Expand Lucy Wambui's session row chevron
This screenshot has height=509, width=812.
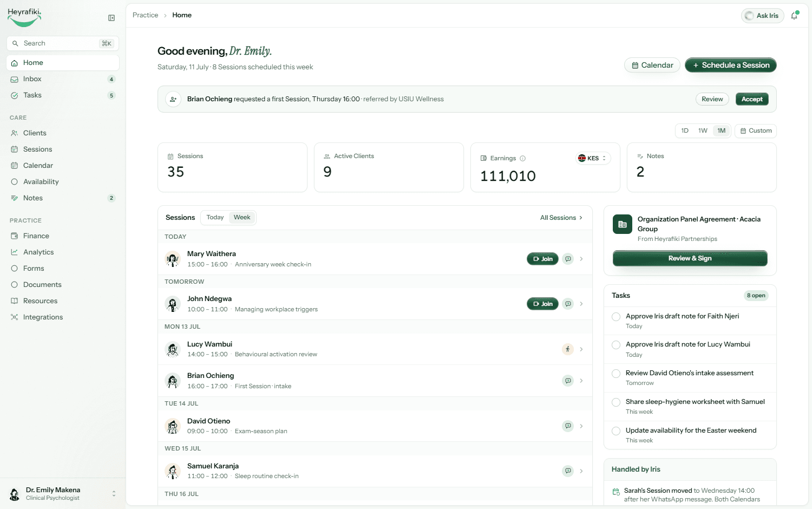(x=581, y=349)
